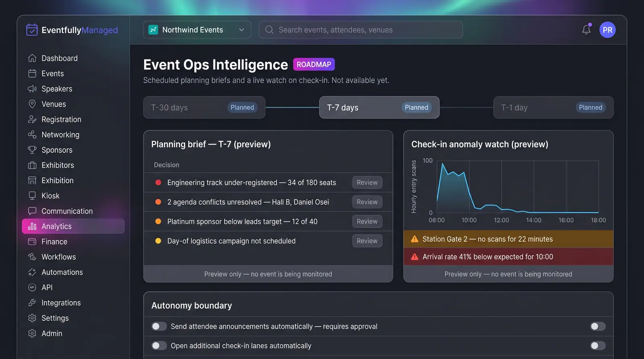The width and height of the screenshot is (644, 359).
Task: Click the EventfullyManaged calendar logo icon
Action: [32, 30]
